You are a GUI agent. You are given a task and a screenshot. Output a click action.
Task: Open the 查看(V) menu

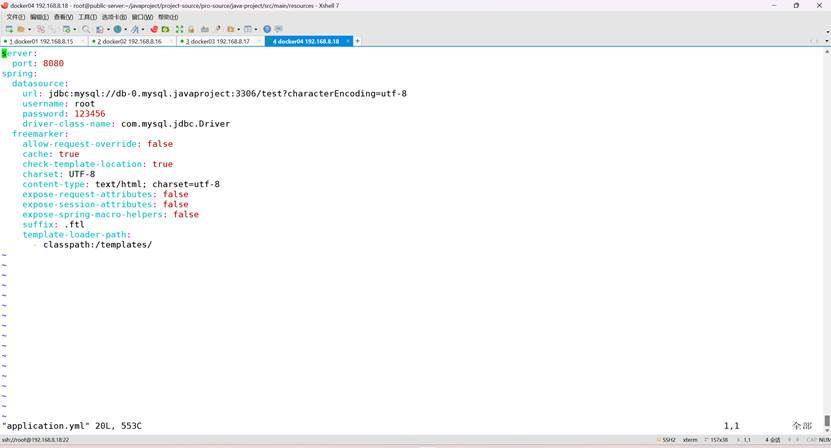pyautogui.click(x=64, y=17)
